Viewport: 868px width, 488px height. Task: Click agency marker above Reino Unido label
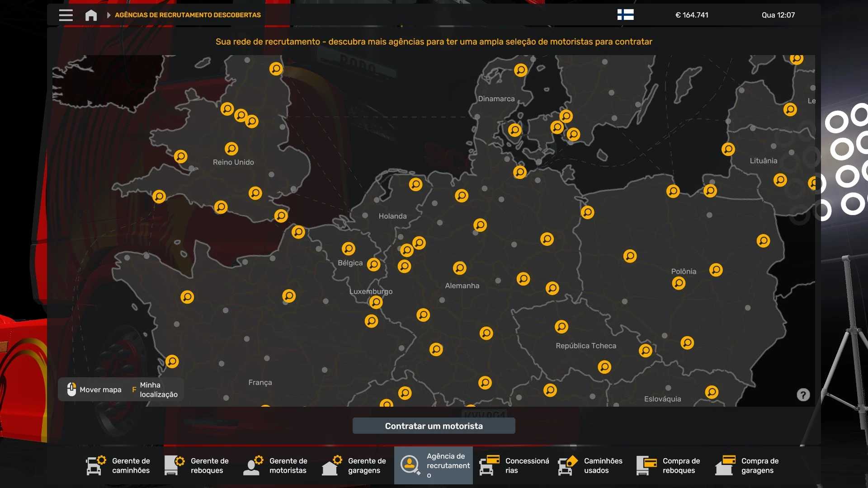click(x=231, y=149)
